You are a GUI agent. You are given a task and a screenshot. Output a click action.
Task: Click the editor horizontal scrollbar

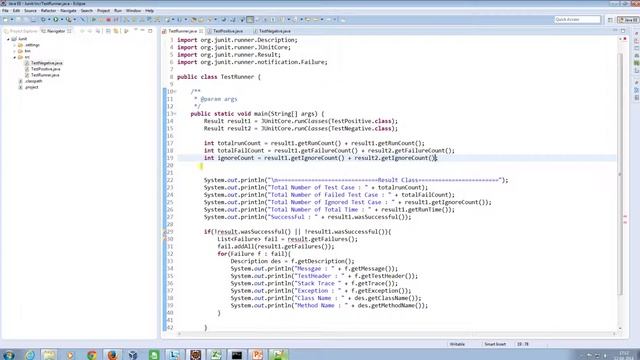pyautogui.click(x=396, y=334)
